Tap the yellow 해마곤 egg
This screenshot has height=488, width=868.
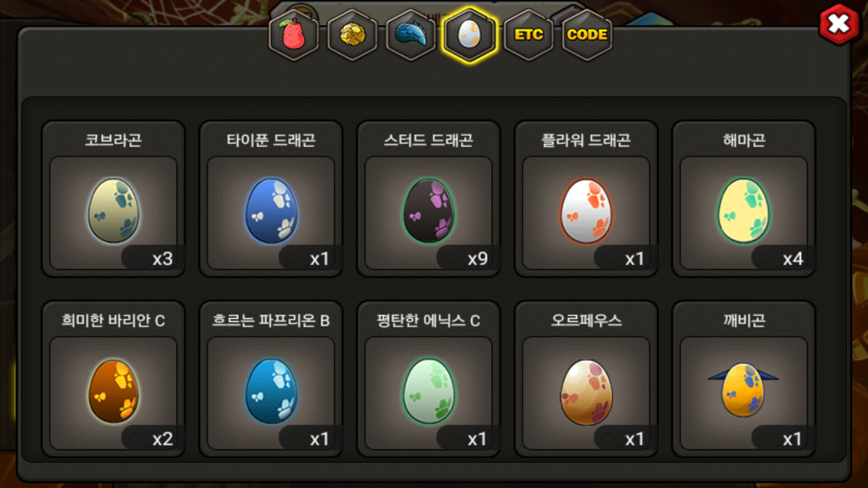(744, 211)
